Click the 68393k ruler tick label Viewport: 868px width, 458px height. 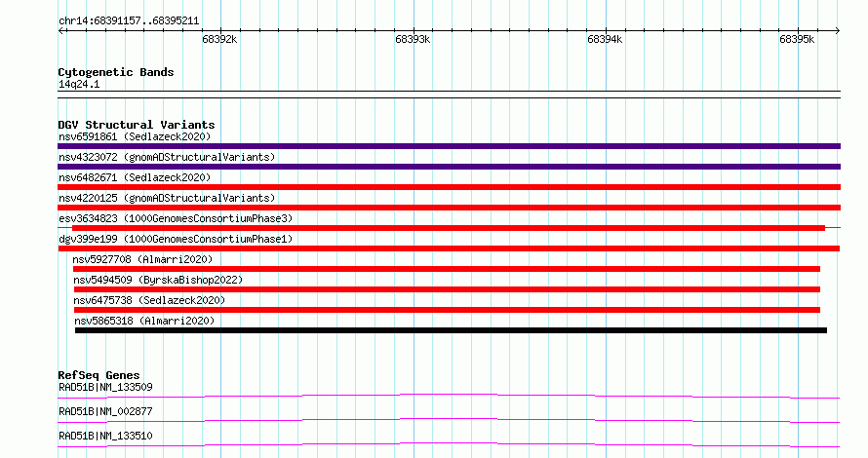pos(413,39)
